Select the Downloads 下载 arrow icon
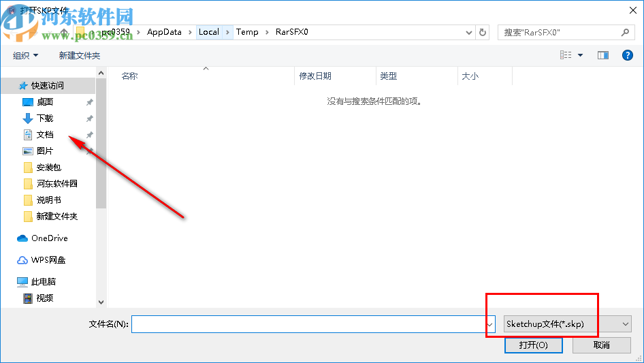This screenshot has height=363, width=644. (27, 119)
